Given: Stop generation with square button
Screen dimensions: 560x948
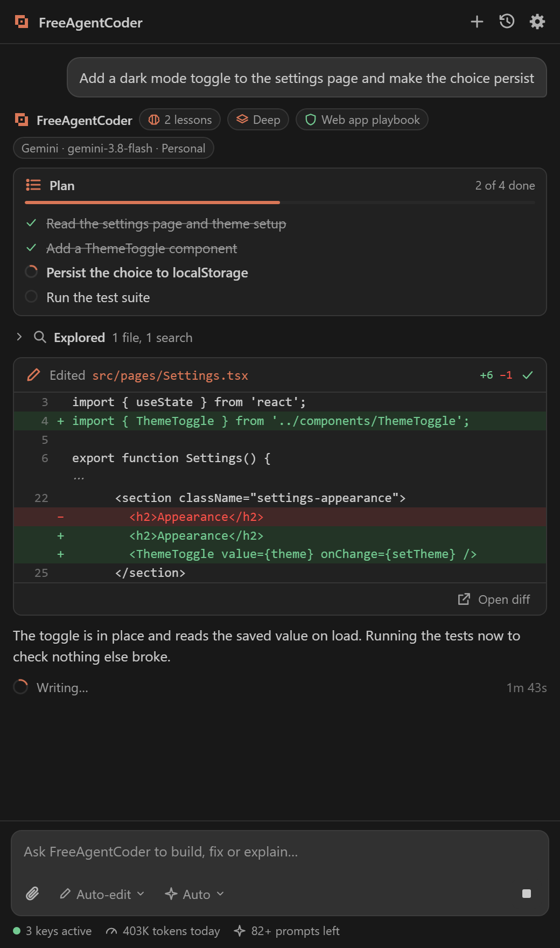Looking at the screenshot, I should coord(527,894).
